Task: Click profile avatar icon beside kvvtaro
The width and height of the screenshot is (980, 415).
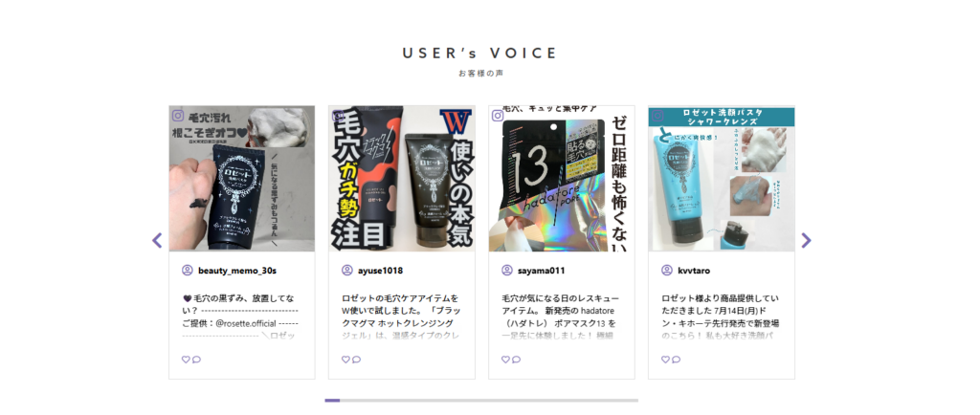Action: [x=667, y=271]
